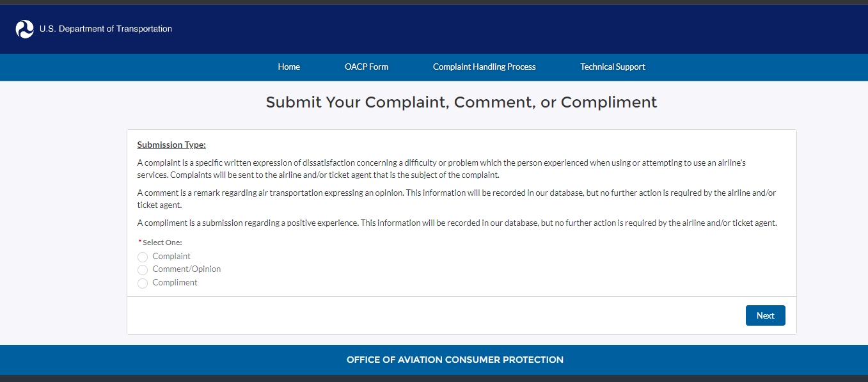Viewport: 868px width, 382px height.
Task: Click the "Comment/Opinion" option label text
Action: tap(187, 269)
